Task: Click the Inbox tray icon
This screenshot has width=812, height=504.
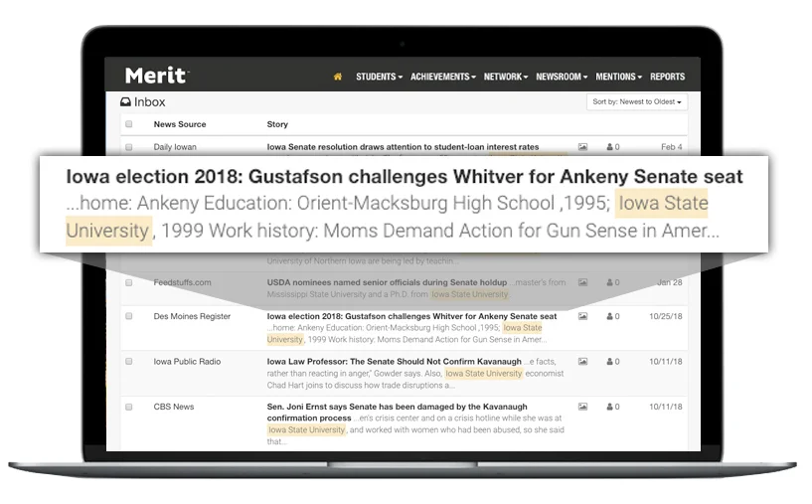Action: (125, 102)
